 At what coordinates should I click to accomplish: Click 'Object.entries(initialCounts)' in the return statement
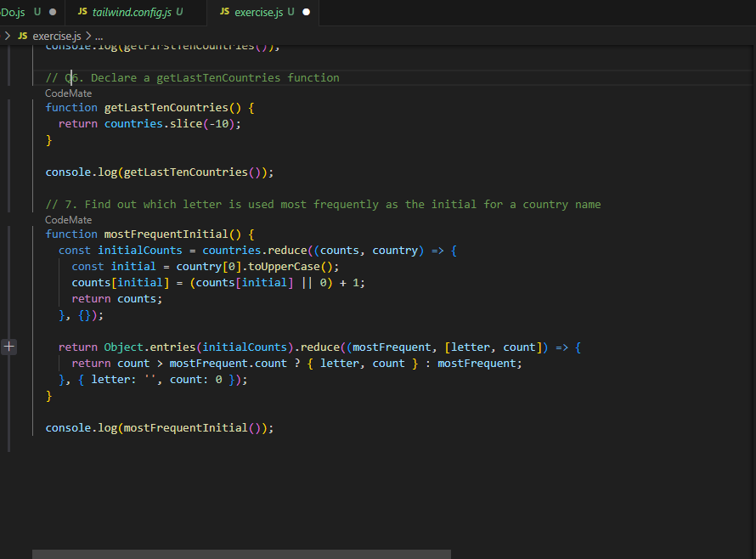[199, 347]
